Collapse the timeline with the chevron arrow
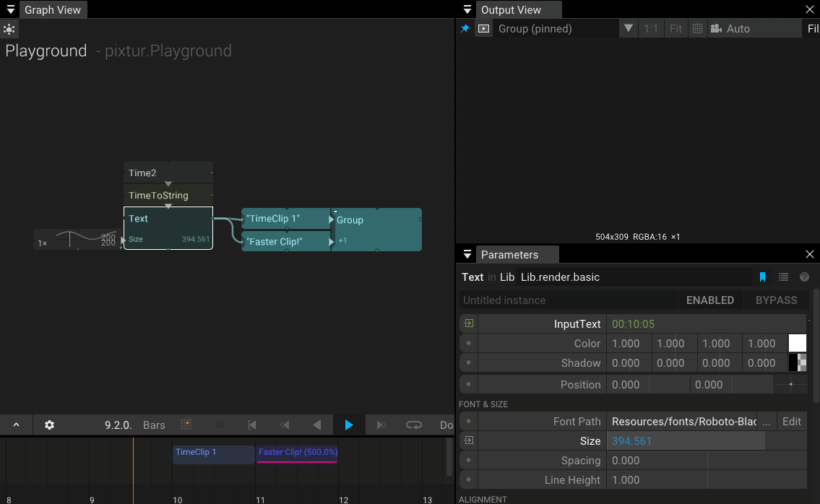 (x=16, y=425)
